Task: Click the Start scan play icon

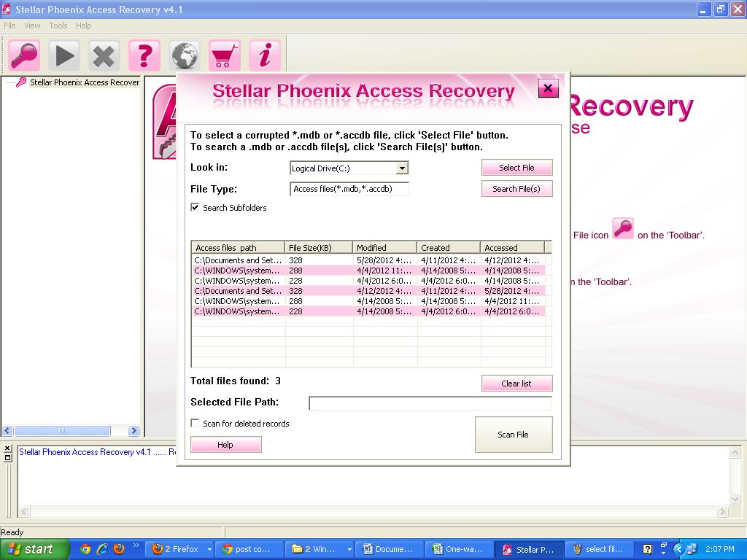Action: pos(64,55)
